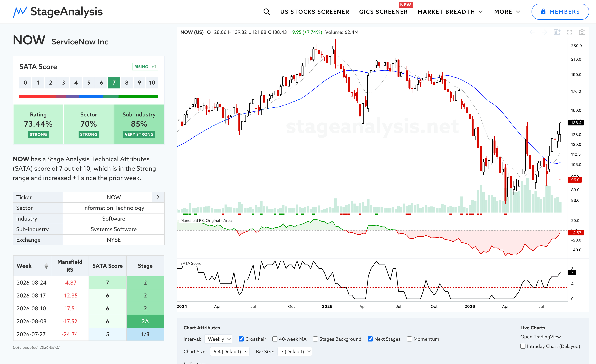The height and width of the screenshot is (364, 596).
Task: Select SATA score box 7
Action: tap(114, 83)
